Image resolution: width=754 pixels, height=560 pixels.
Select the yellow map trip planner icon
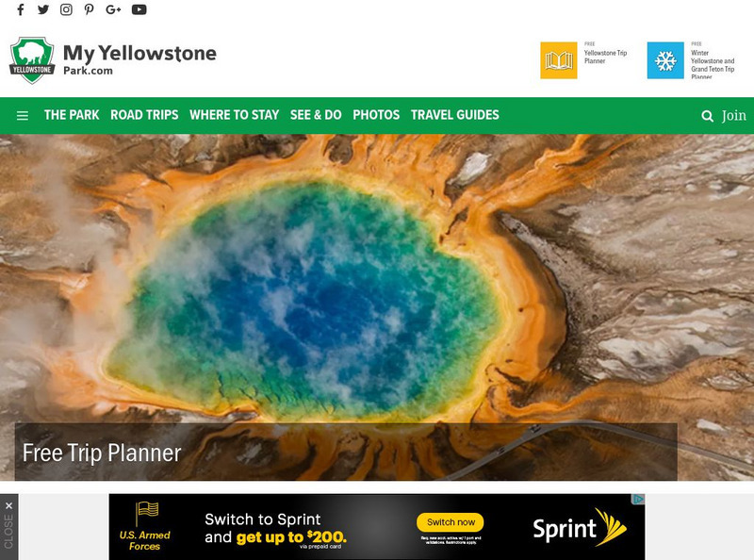tap(558, 60)
